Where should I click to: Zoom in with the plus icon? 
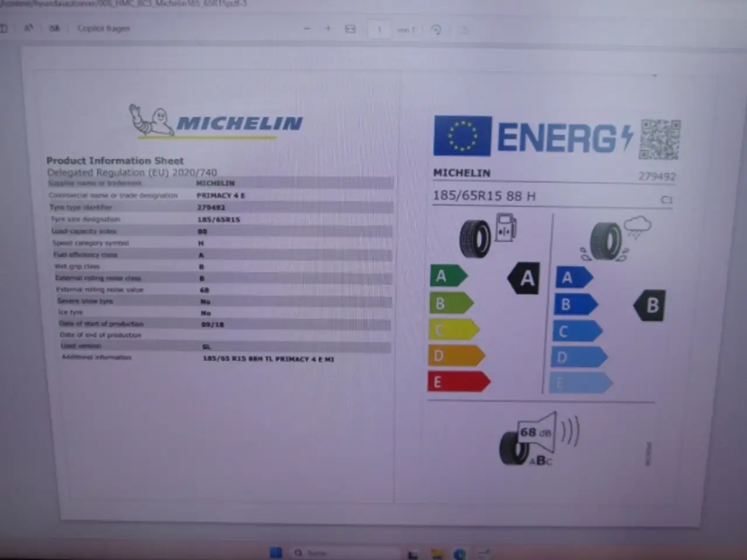pos(328,29)
